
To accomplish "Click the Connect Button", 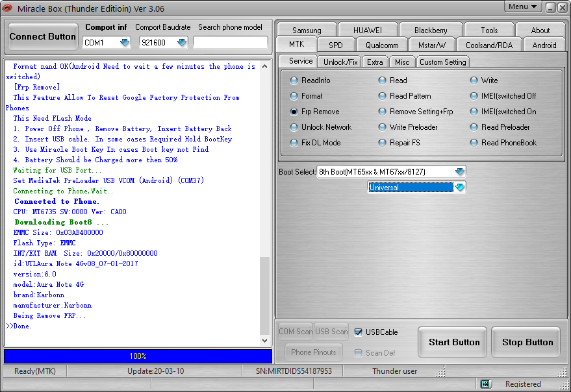I will point(43,36).
